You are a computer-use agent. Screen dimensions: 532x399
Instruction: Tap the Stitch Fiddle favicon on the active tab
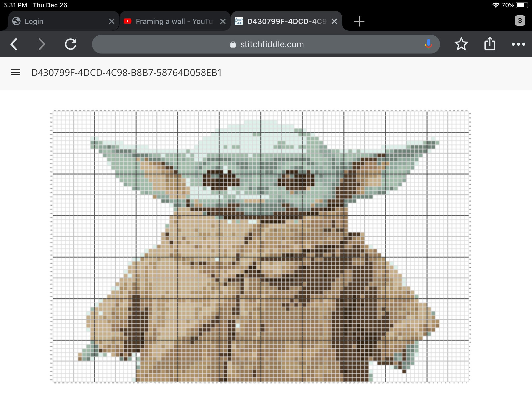[240, 21]
